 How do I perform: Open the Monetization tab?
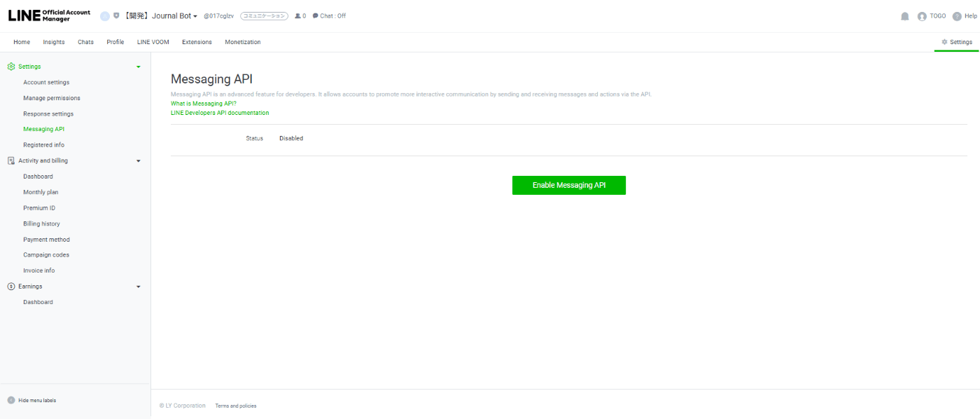[243, 42]
